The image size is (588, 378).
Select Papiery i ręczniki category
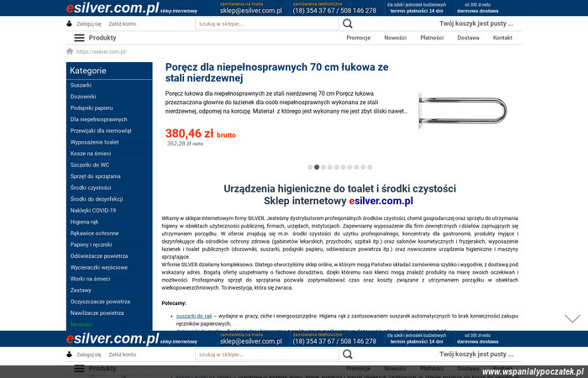(x=91, y=244)
